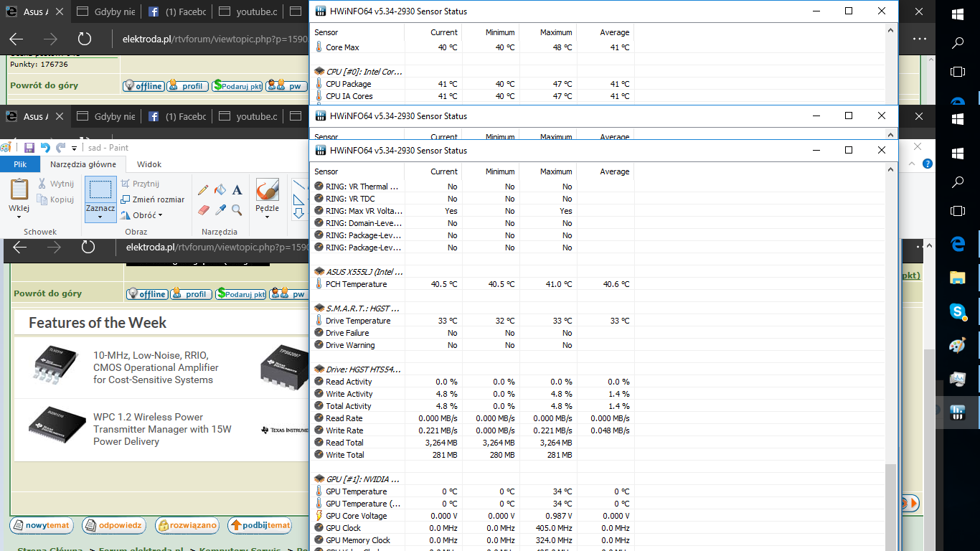Switch to the Narzędzia główne ribbon tab
The width and height of the screenshot is (980, 551).
tap(83, 164)
